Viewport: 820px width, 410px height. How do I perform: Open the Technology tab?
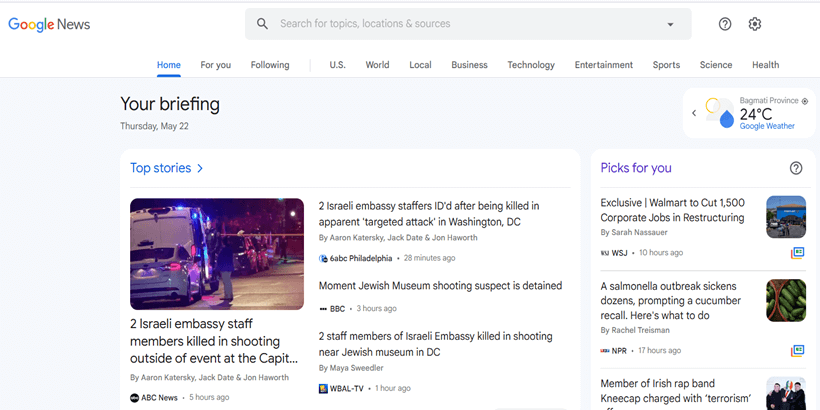531,65
